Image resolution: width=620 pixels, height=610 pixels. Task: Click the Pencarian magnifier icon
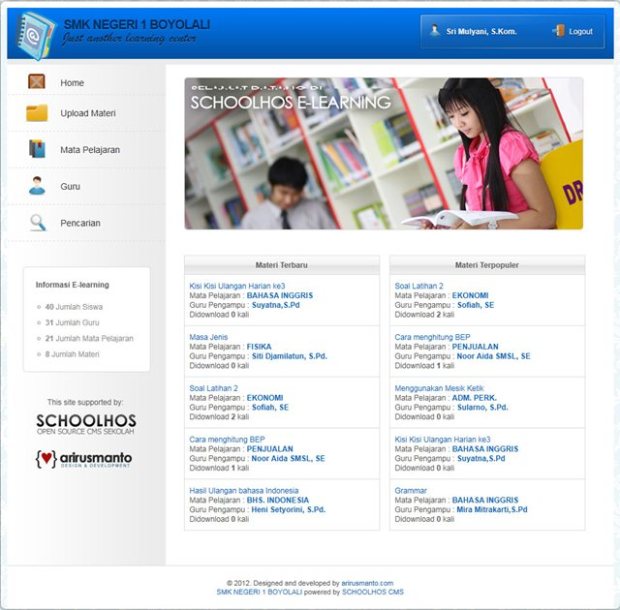(37, 223)
